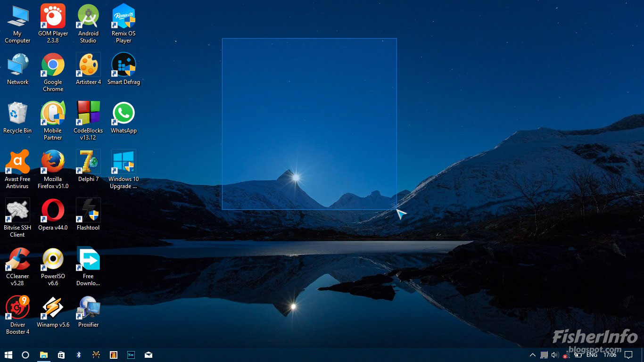The width and height of the screenshot is (644, 362).
Task: Switch input language from ENG
Action: coord(592,355)
